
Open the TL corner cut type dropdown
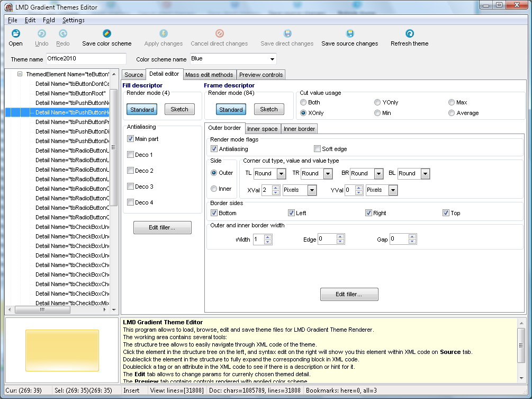click(x=281, y=174)
